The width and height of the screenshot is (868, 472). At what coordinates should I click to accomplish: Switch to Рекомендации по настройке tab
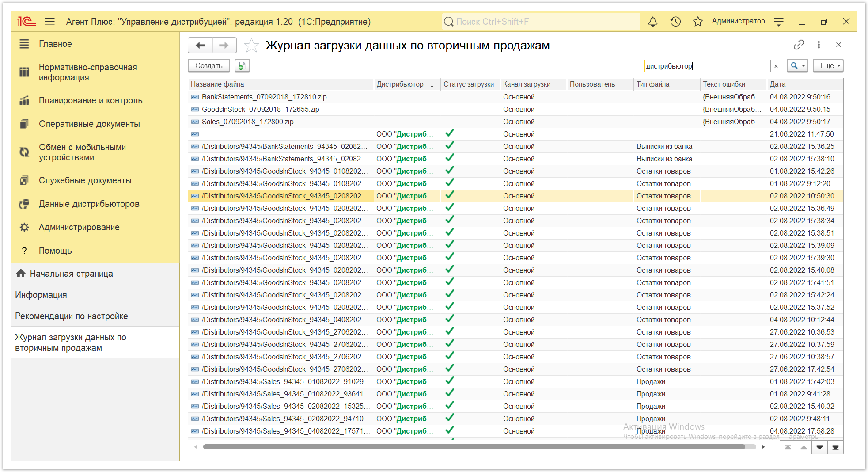(x=95, y=316)
